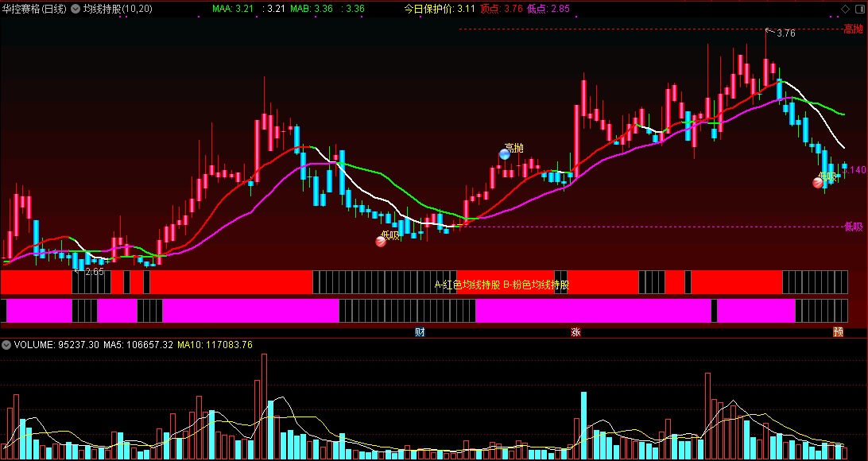
Task: Click the blue 高抛 ball marker
Action: click(504, 154)
